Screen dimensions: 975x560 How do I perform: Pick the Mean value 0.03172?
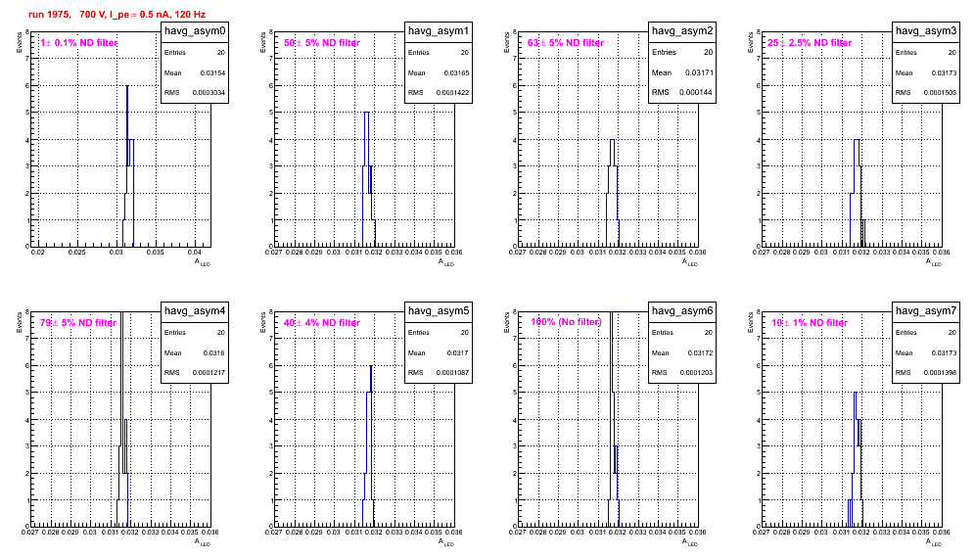(700, 352)
